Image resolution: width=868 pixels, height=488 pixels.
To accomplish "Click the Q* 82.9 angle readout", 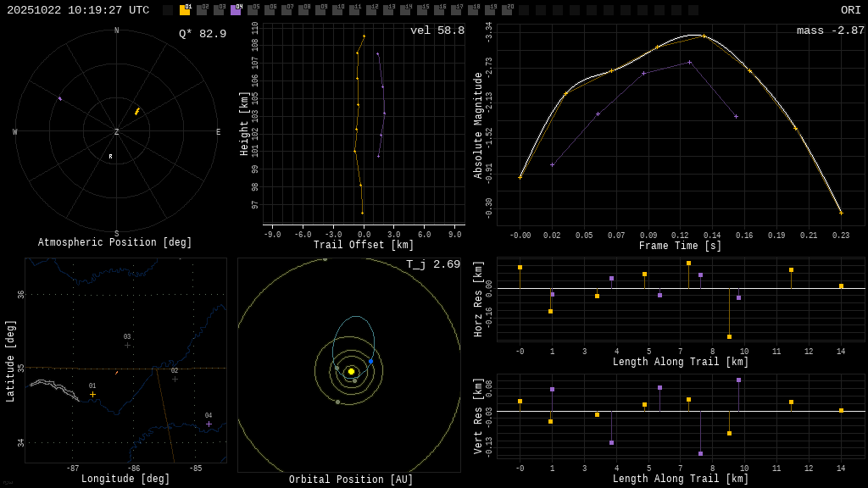I will pyautogui.click(x=202, y=35).
